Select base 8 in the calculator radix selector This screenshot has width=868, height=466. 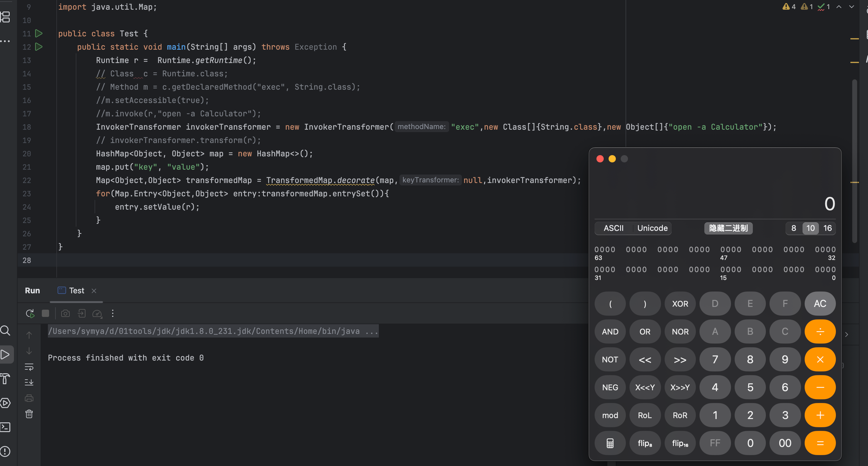pos(793,228)
